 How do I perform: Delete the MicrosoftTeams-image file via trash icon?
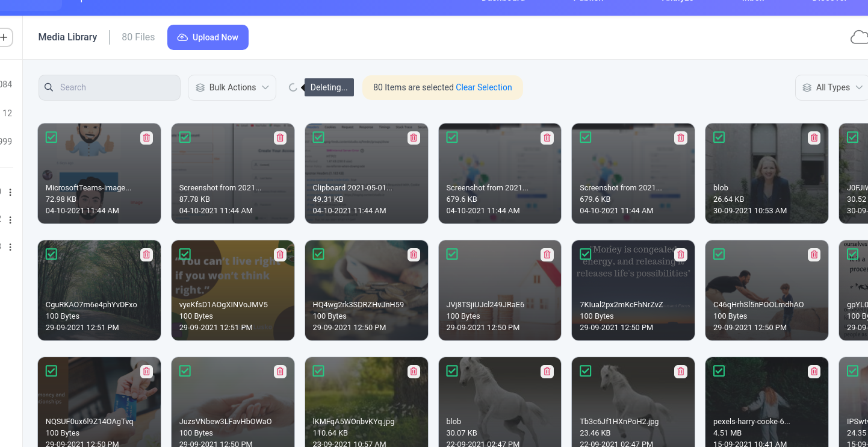point(146,138)
